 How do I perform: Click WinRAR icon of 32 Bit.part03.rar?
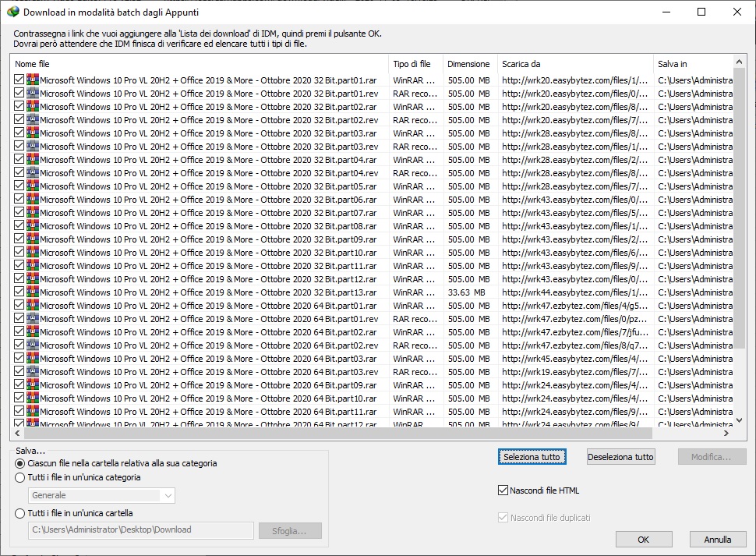(x=32, y=133)
